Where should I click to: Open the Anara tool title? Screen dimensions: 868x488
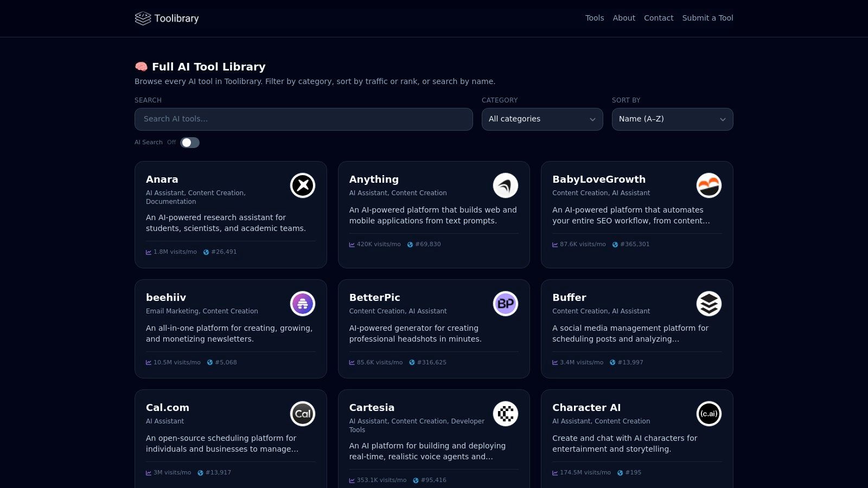tap(162, 179)
